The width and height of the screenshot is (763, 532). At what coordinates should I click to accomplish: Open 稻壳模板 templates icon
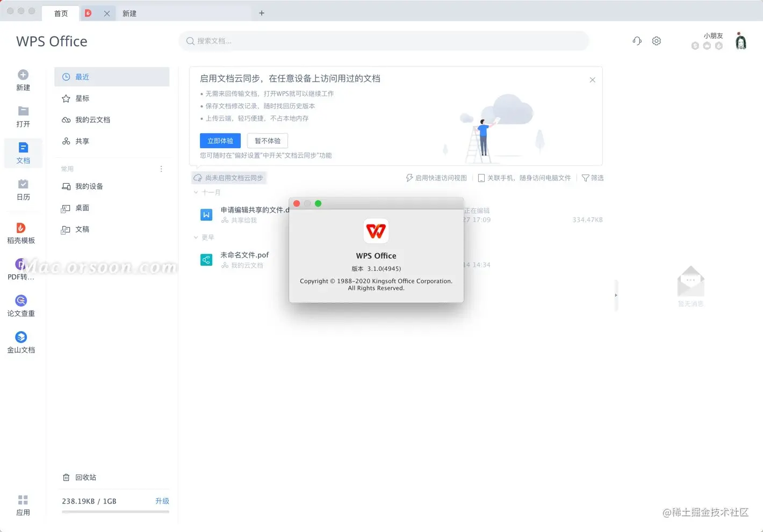[x=21, y=228]
